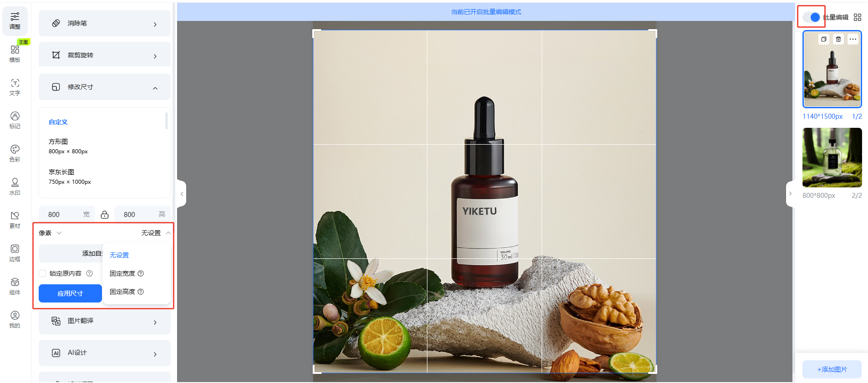Click the help icon next to 锁定原内容
This screenshot has width=868, height=383.
(x=90, y=273)
